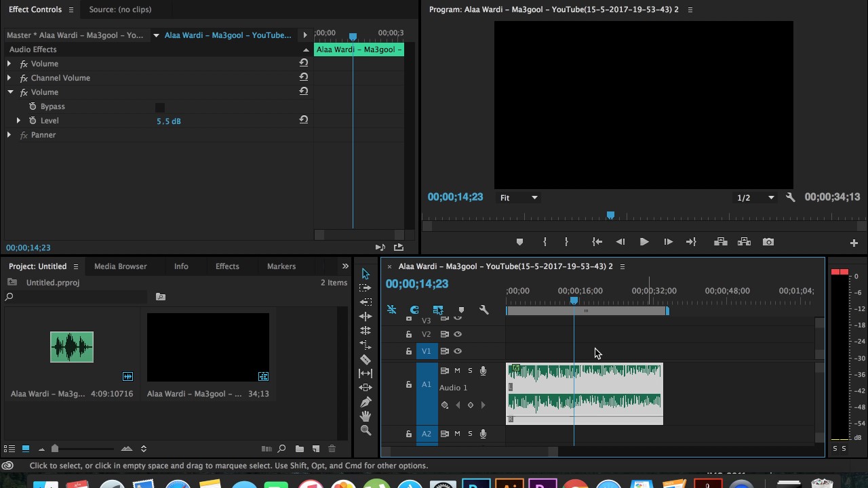This screenshot has height=488, width=868.
Task: Reset the Level parameter
Action: point(304,120)
